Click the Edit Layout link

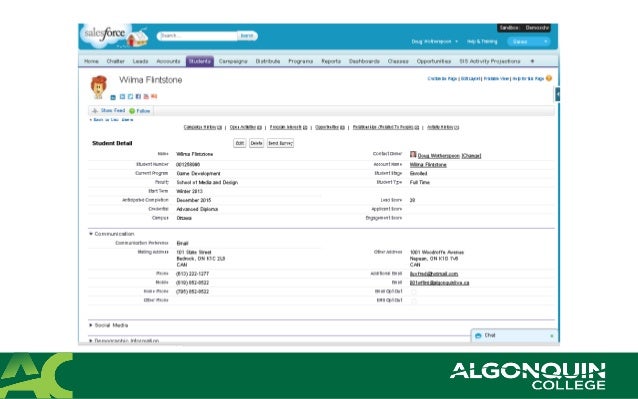(x=471, y=78)
